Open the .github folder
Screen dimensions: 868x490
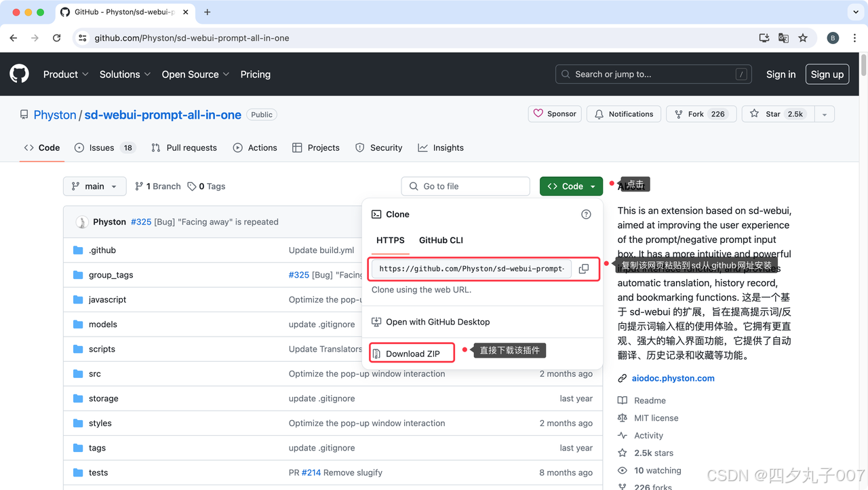pyautogui.click(x=102, y=250)
